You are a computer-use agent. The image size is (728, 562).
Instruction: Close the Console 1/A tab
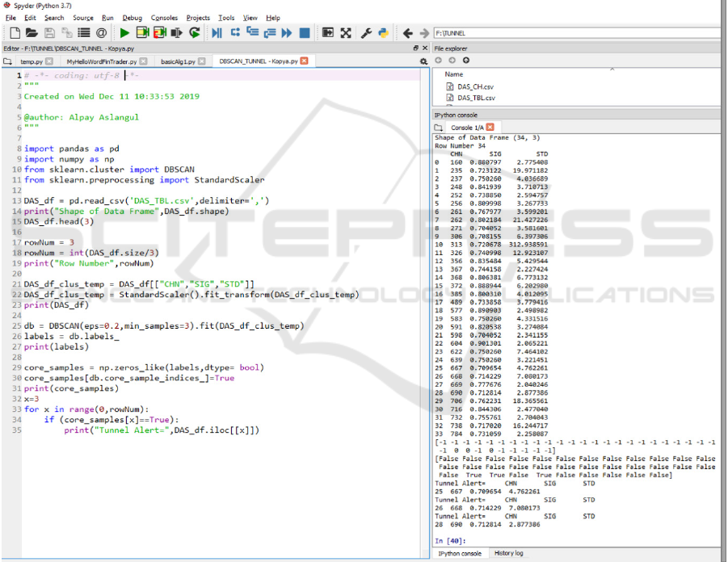[x=490, y=128]
